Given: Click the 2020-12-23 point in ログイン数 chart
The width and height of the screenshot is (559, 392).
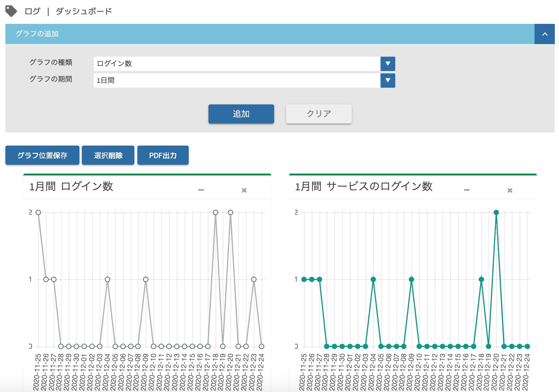Looking at the screenshot, I should click(x=254, y=279).
